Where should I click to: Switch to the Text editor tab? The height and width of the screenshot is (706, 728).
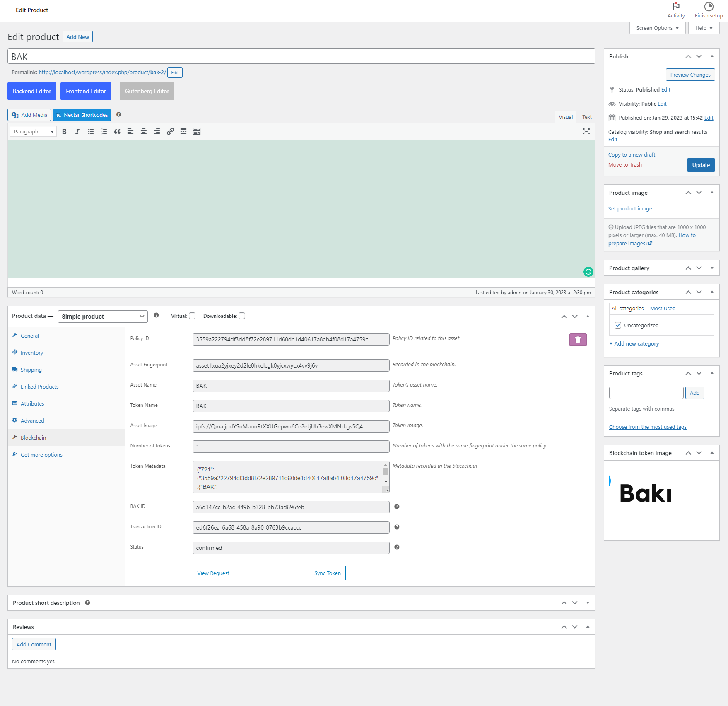[587, 117]
